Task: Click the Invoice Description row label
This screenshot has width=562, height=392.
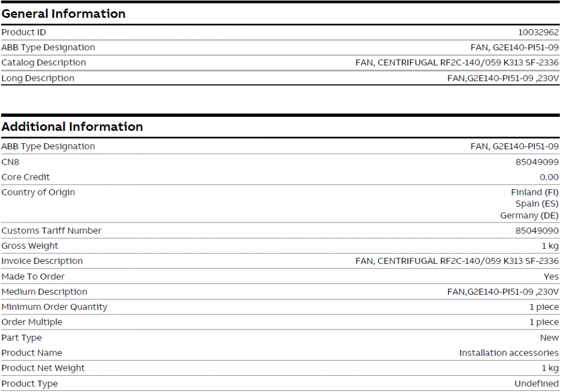Action: point(42,261)
